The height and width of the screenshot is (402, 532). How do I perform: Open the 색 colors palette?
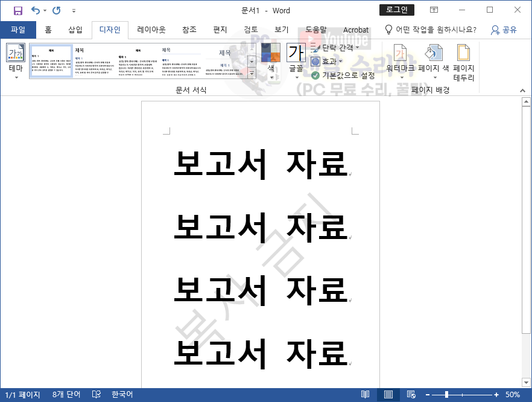pyautogui.click(x=271, y=62)
